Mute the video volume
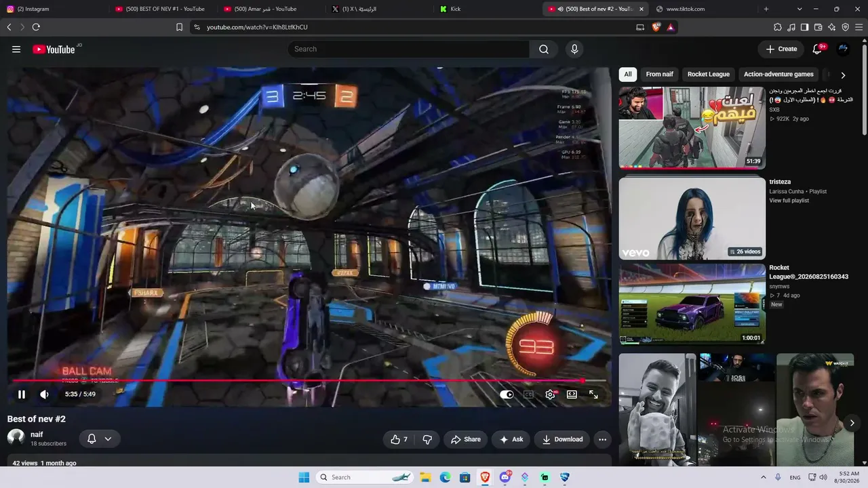This screenshot has width=868, height=488. [44, 394]
